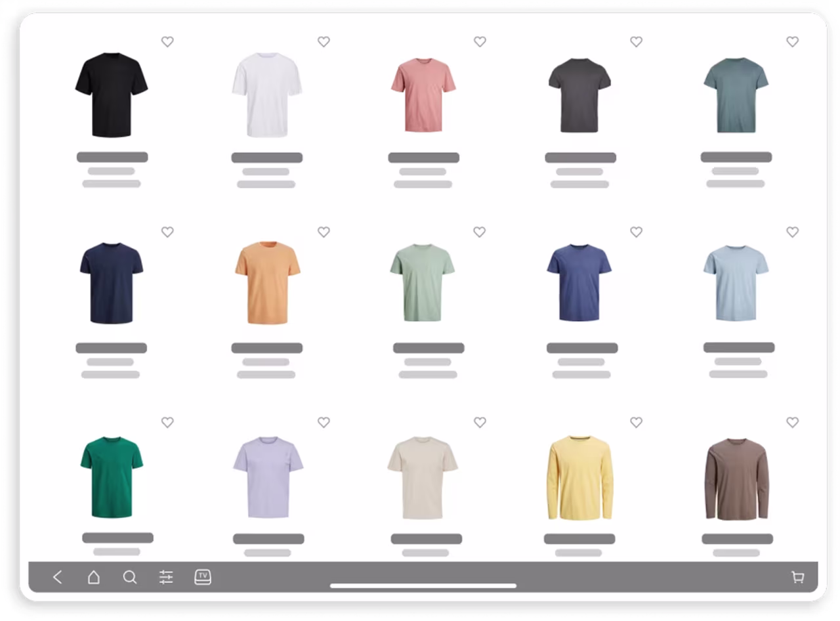Favorite the navy t-shirt with its heart
Screen dimensions: 840x621
(167, 232)
